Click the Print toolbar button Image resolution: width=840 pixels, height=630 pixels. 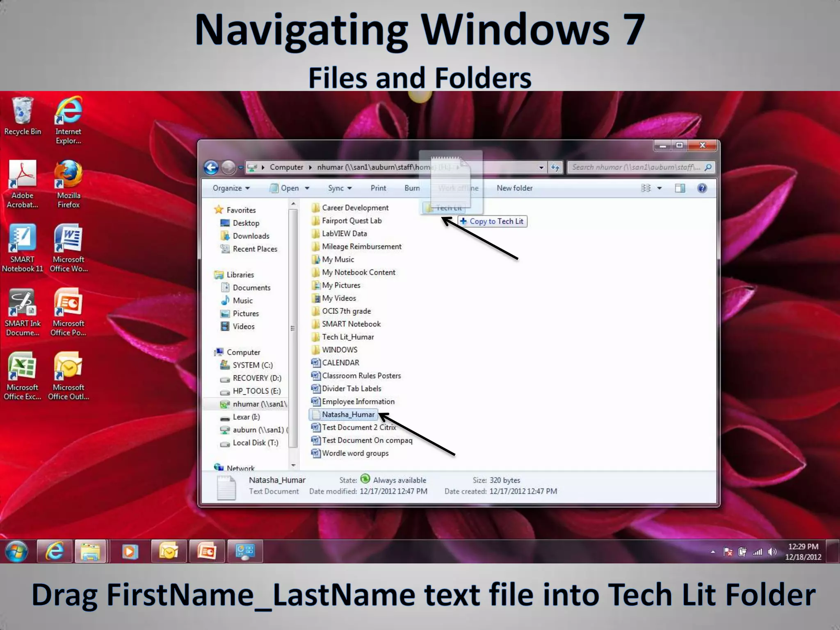(x=378, y=188)
